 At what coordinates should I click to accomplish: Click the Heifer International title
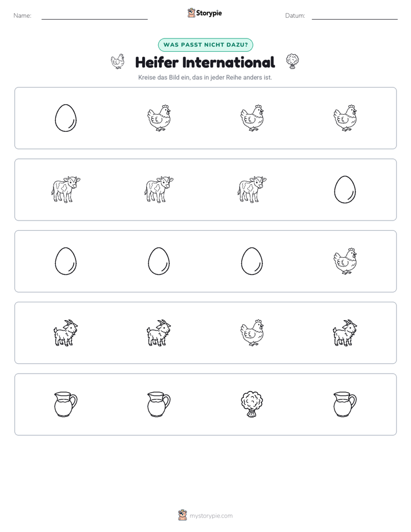click(205, 62)
